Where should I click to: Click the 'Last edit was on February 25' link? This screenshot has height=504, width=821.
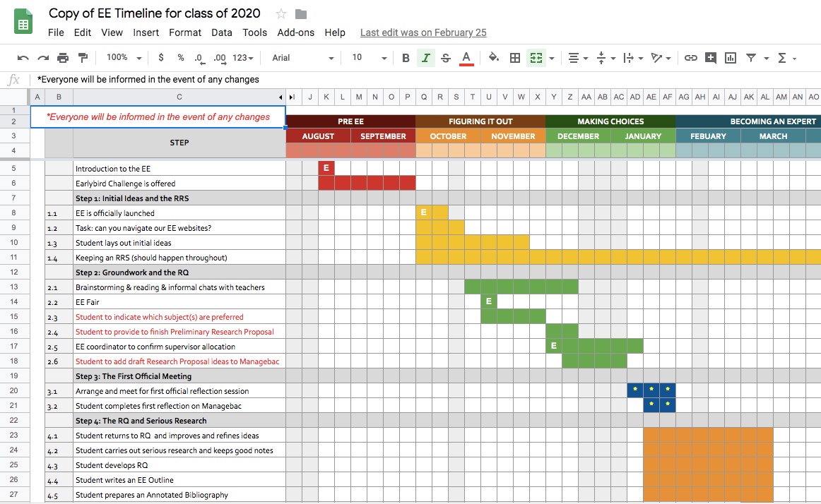point(423,32)
